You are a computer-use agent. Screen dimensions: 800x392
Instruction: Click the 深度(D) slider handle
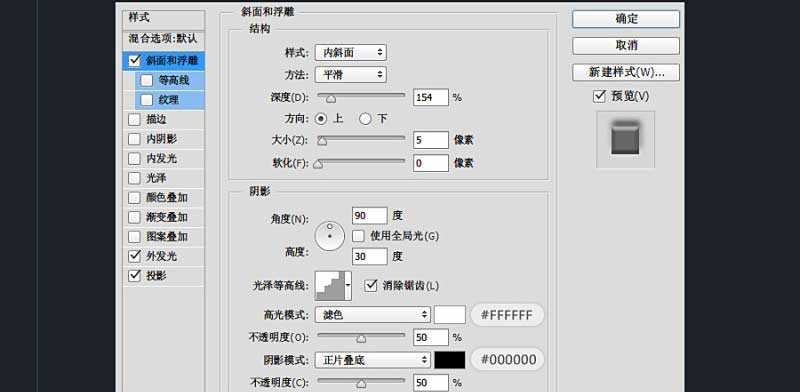[x=331, y=98]
